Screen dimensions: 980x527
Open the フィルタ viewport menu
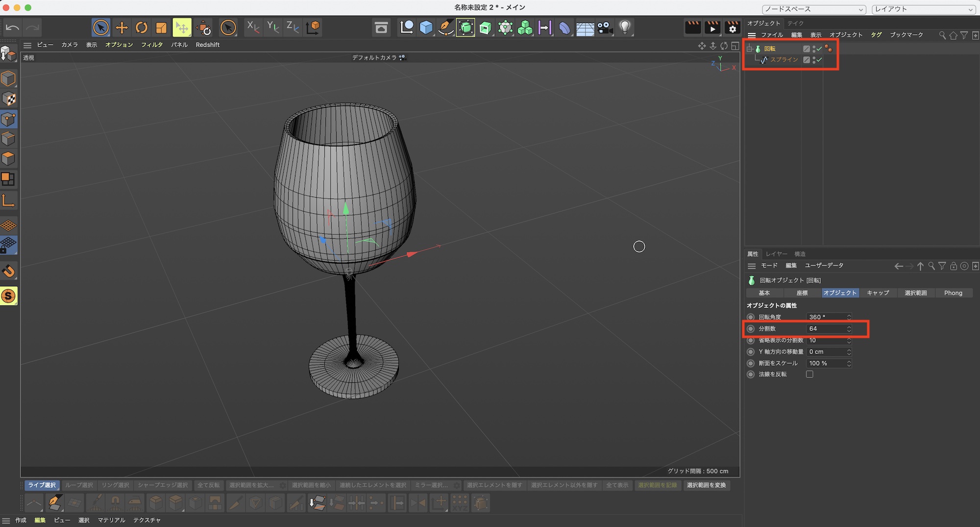click(151, 45)
